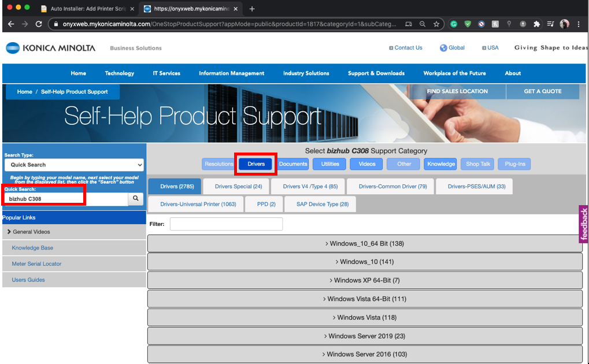Image resolution: width=589 pixels, height=364 pixels.
Task: Expand Windows Vista 64-Bit (111) section
Action: (x=365, y=299)
